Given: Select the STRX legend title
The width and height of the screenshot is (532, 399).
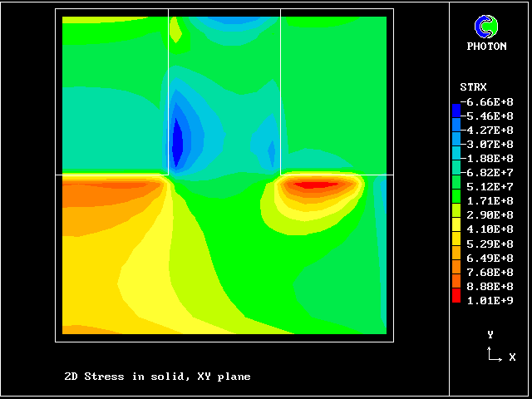Looking at the screenshot, I should pyautogui.click(x=473, y=87).
